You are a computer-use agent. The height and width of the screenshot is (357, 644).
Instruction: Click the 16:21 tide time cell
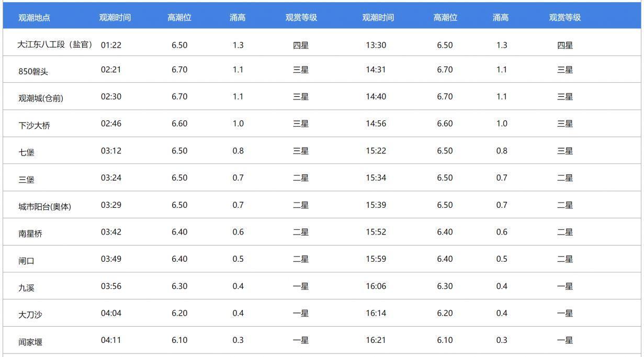pyautogui.click(x=376, y=340)
